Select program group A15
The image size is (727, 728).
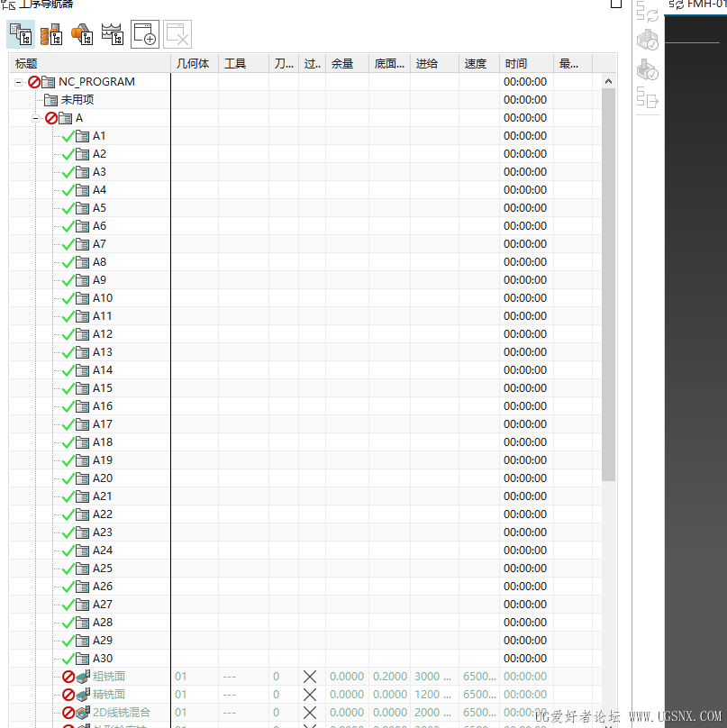[102, 388]
